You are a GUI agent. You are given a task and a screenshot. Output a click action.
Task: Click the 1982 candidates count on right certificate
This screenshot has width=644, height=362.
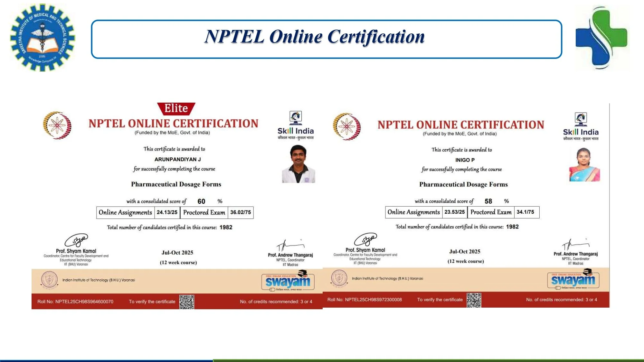[512, 227]
